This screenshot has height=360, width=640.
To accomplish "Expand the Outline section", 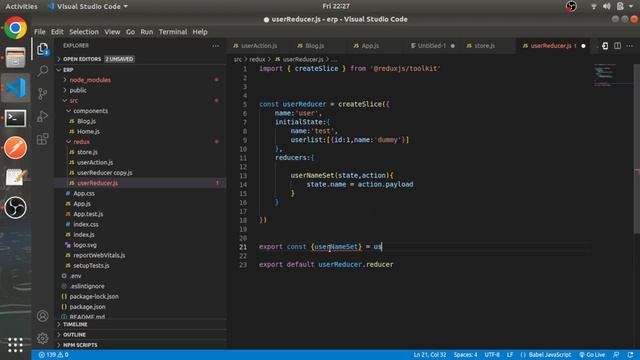I will click(140, 335).
